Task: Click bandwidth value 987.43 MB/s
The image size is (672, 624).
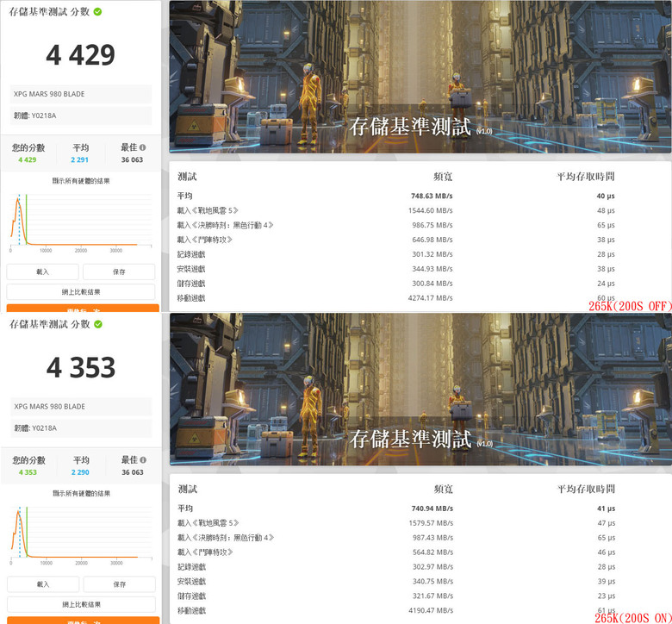Action: tap(432, 538)
